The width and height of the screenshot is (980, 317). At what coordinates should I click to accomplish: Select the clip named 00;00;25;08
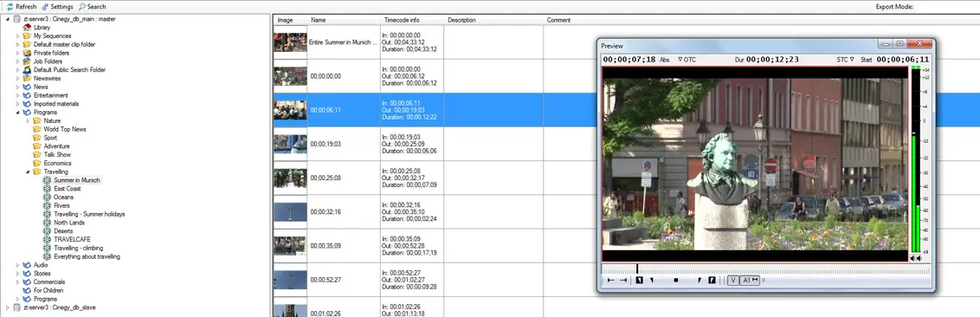(326, 178)
